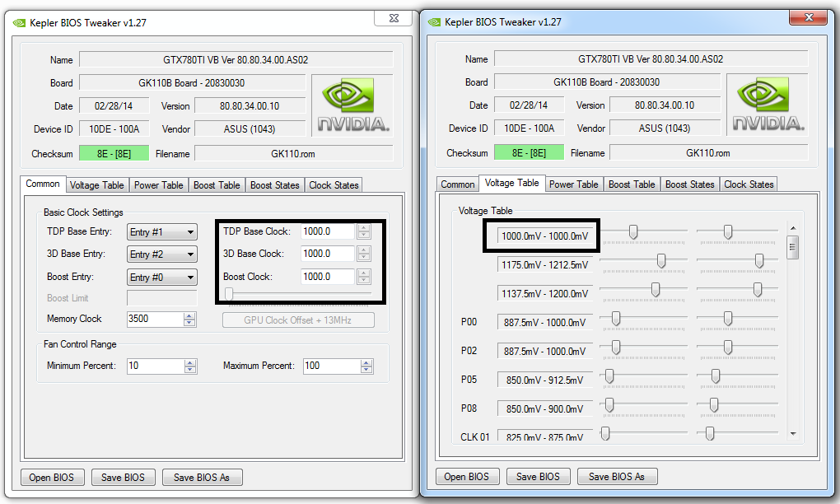The height and width of the screenshot is (504, 840).
Task: Open Boost States tab in left window
Action: point(275,185)
